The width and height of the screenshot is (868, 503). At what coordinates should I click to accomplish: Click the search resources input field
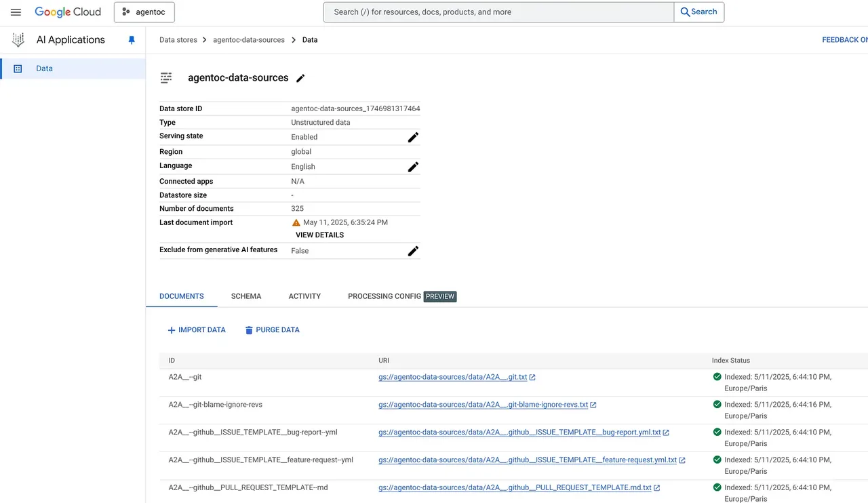[498, 12]
